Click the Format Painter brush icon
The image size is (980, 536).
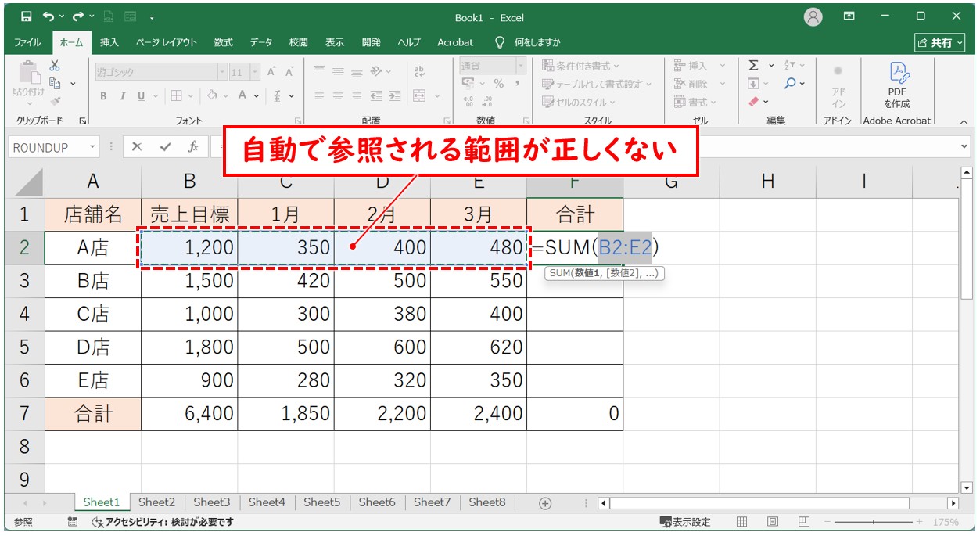(x=55, y=101)
